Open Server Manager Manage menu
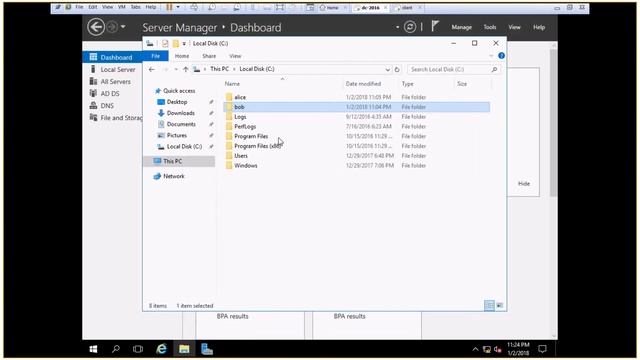 click(462, 27)
